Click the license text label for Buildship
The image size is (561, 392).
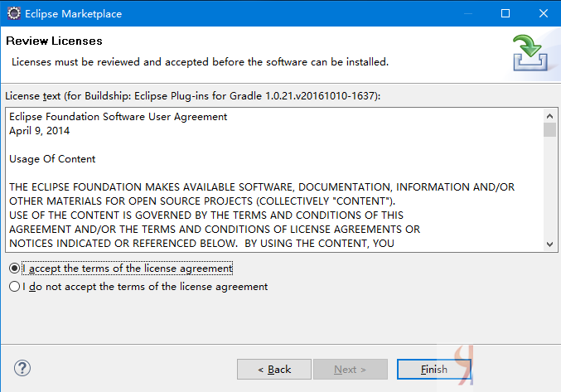193,96
